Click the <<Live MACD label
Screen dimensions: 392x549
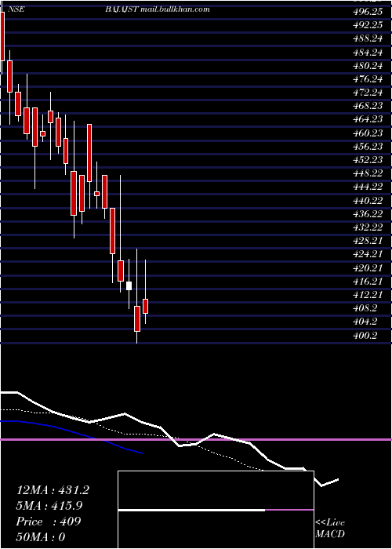330,528
